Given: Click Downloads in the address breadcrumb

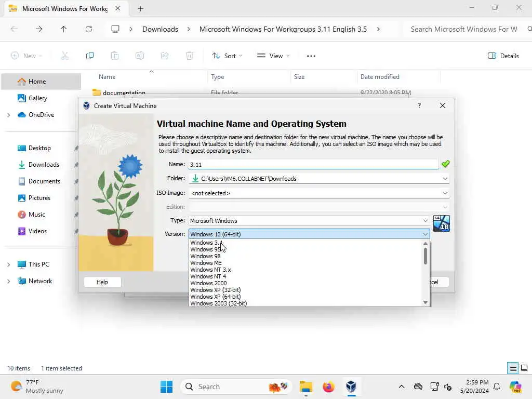Looking at the screenshot, I should 160,29.
